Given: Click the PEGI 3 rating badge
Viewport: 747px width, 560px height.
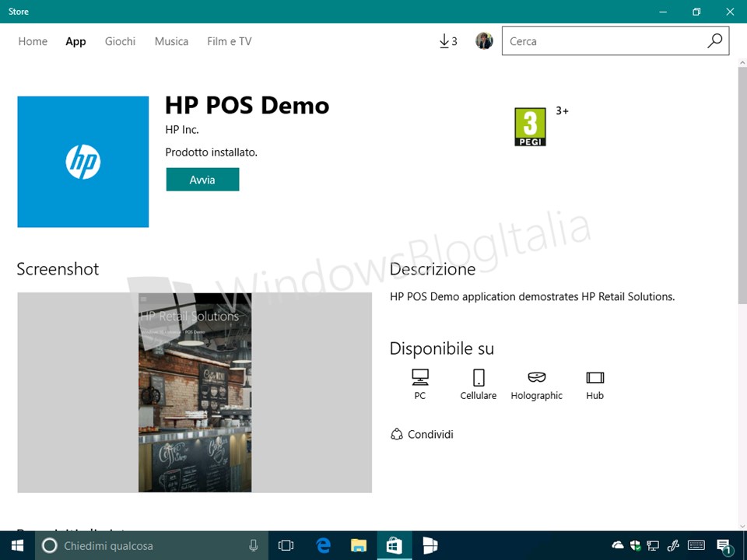Looking at the screenshot, I should [x=530, y=127].
